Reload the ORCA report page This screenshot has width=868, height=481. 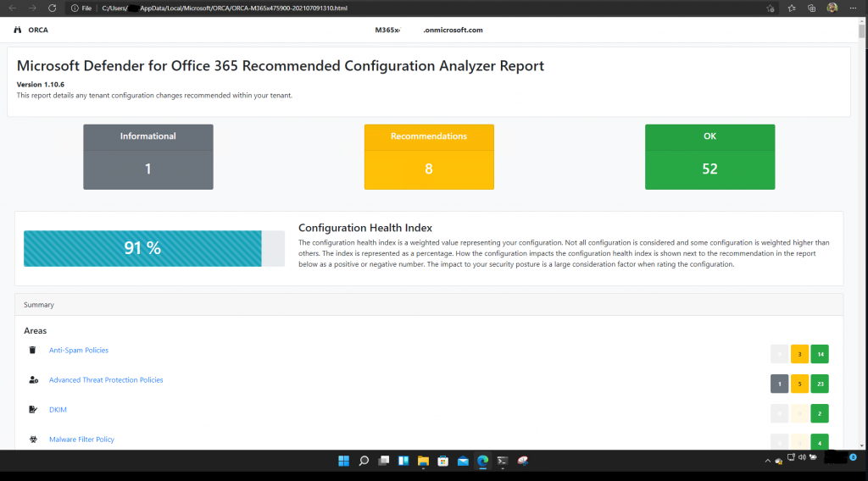(52, 8)
